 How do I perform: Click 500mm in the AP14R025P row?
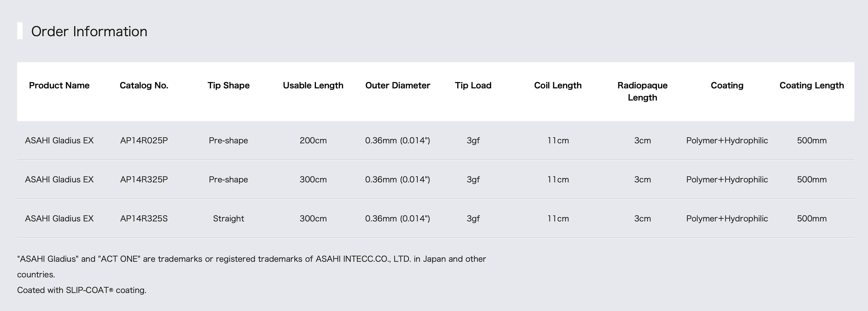point(812,141)
